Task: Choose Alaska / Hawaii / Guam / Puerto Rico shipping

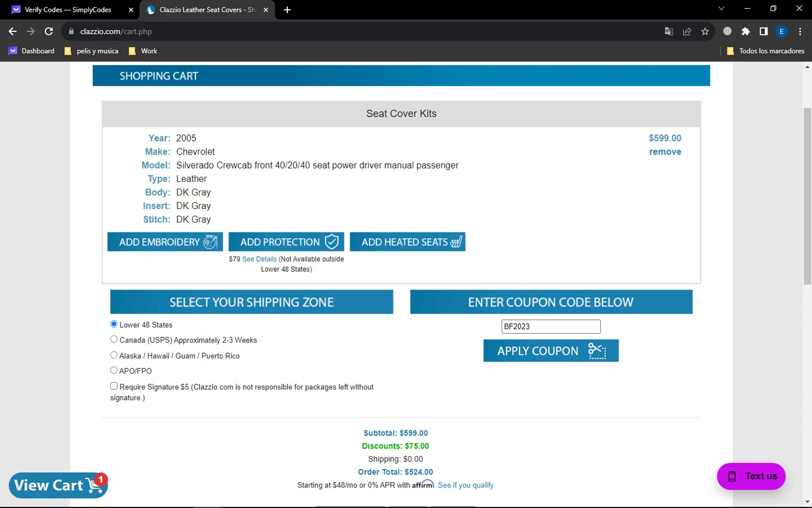Action: (x=114, y=355)
